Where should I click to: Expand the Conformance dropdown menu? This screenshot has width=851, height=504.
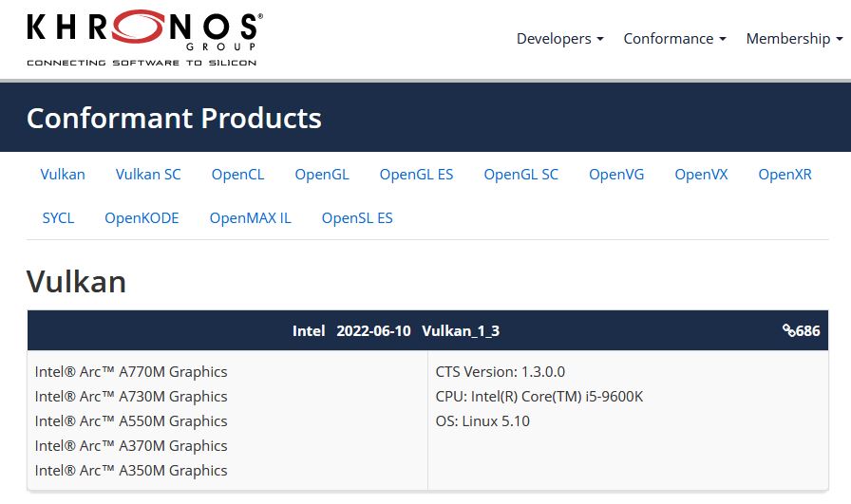coord(674,39)
